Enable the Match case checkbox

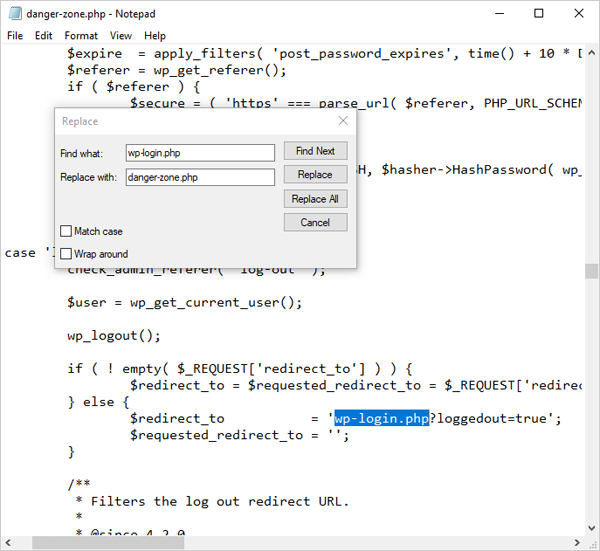pyautogui.click(x=66, y=231)
